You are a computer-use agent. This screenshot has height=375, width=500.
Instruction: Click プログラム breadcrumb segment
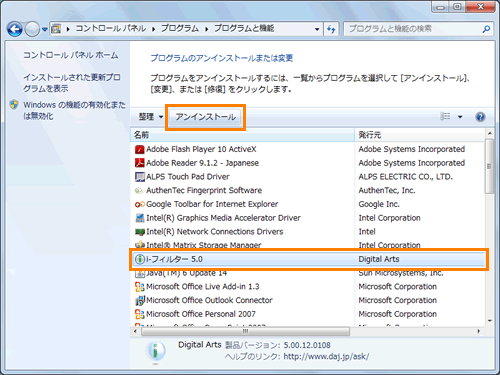[x=180, y=29]
